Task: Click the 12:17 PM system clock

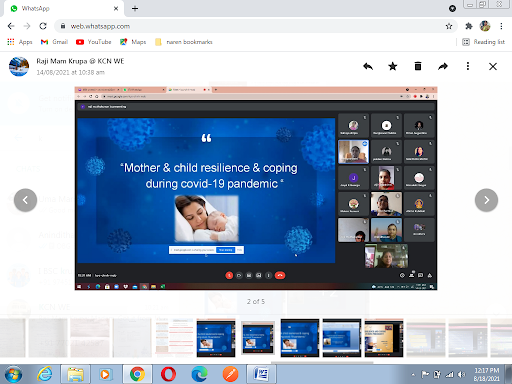Action: click(487, 374)
